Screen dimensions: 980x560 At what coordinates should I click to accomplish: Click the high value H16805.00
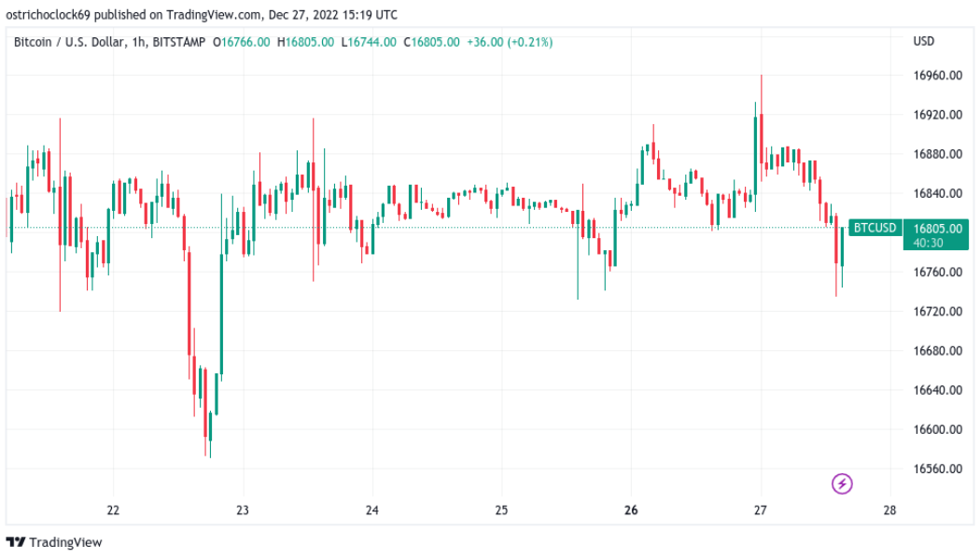306,42
